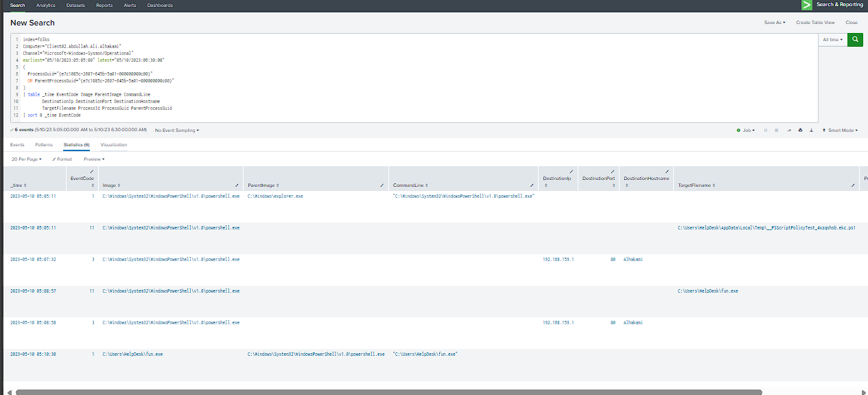The width and height of the screenshot is (868, 395).
Task: Open Reports in top navigation
Action: point(104,5)
